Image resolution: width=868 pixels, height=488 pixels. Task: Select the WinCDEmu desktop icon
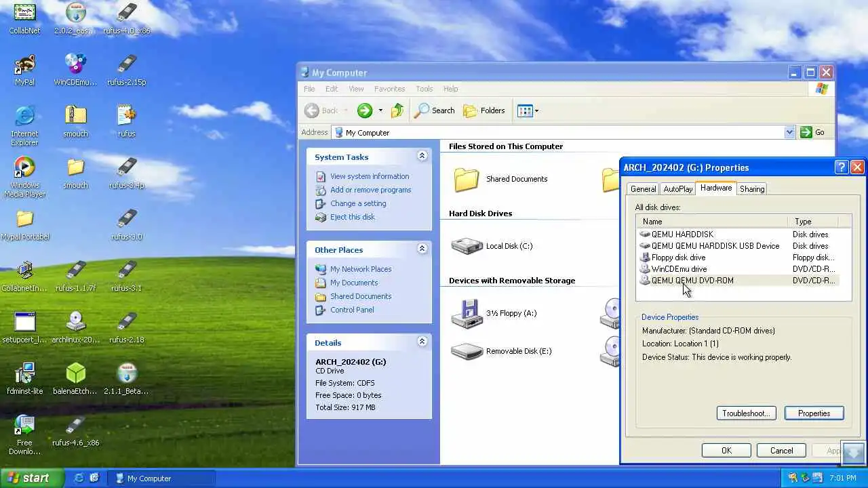tap(75, 70)
